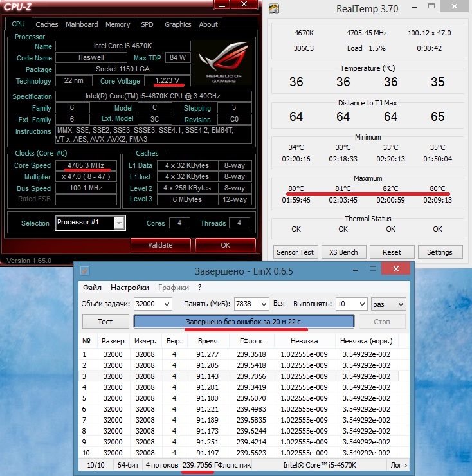Click the Core Voltage 1.223 V field
Viewport: 472px width, 476px height.
coord(168,80)
